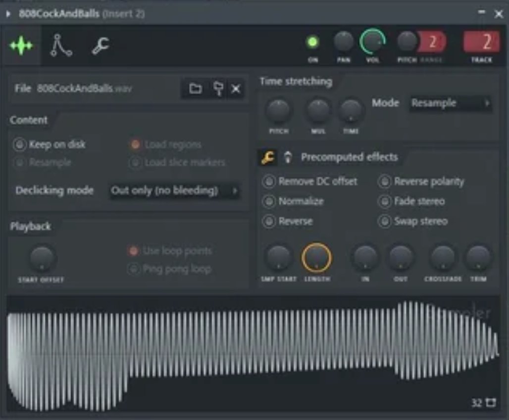Toggle the channel ON light
Screen dimensions: 509x420
click(312, 42)
